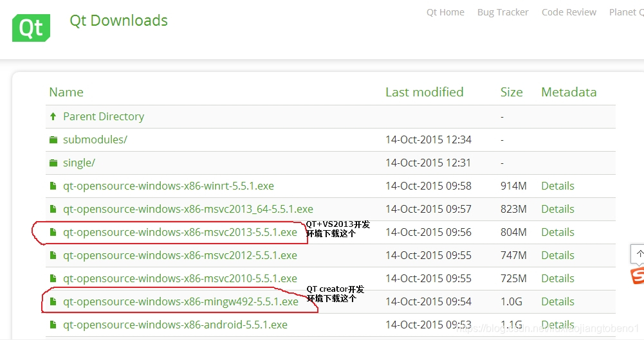Open Details for the msvc2012 installer
Image resolution: width=644 pixels, height=340 pixels.
click(558, 255)
